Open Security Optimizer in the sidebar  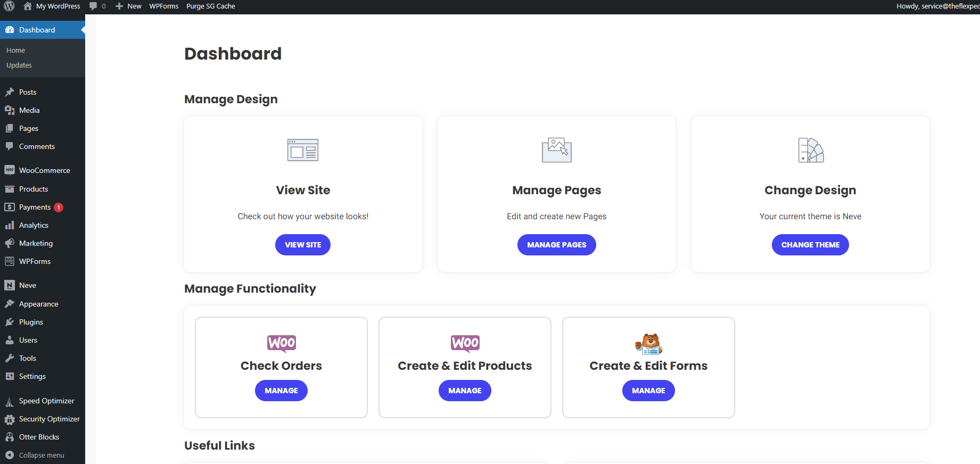coord(49,419)
